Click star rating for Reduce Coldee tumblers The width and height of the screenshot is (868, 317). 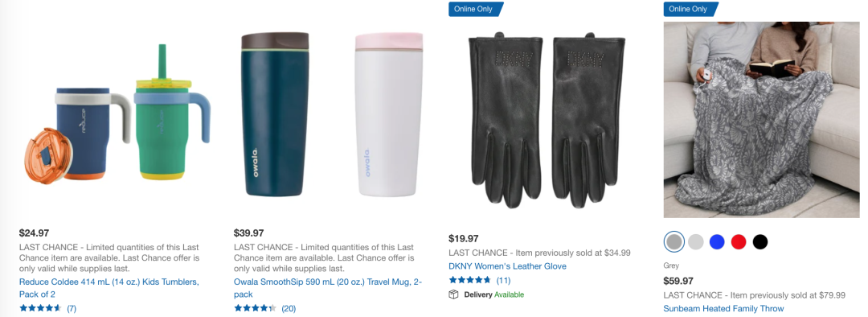coord(40,308)
